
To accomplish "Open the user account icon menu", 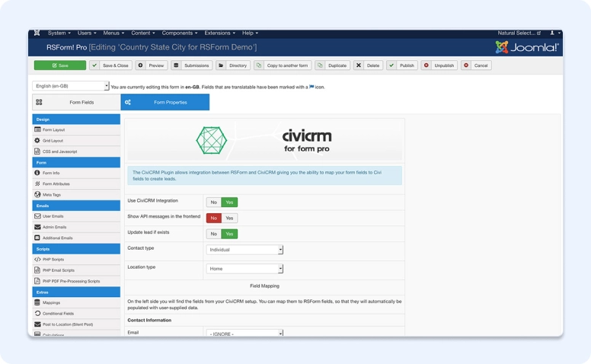I will pos(554,34).
